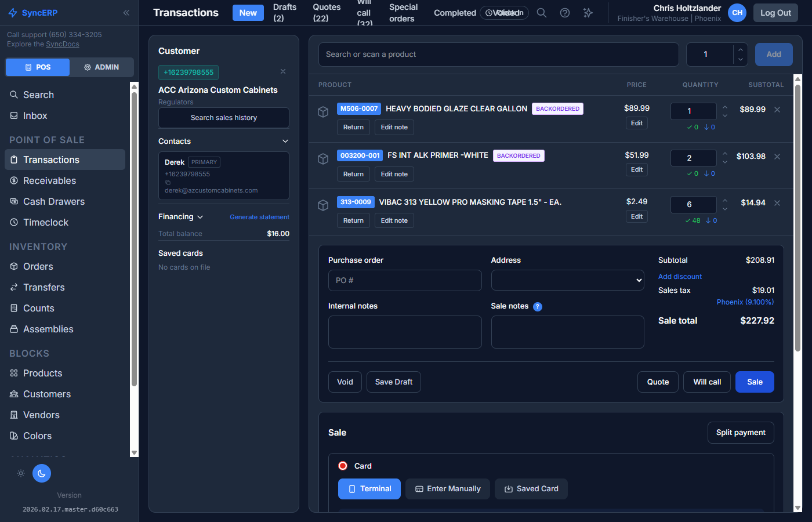The height and width of the screenshot is (522, 812).
Task: Click the PO # input field
Action: tap(405, 280)
